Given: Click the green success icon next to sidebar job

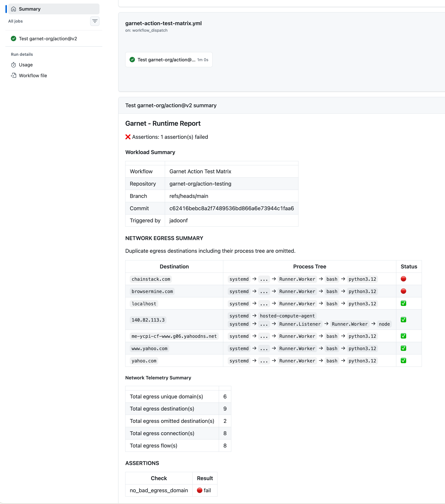Looking at the screenshot, I should (14, 39).
